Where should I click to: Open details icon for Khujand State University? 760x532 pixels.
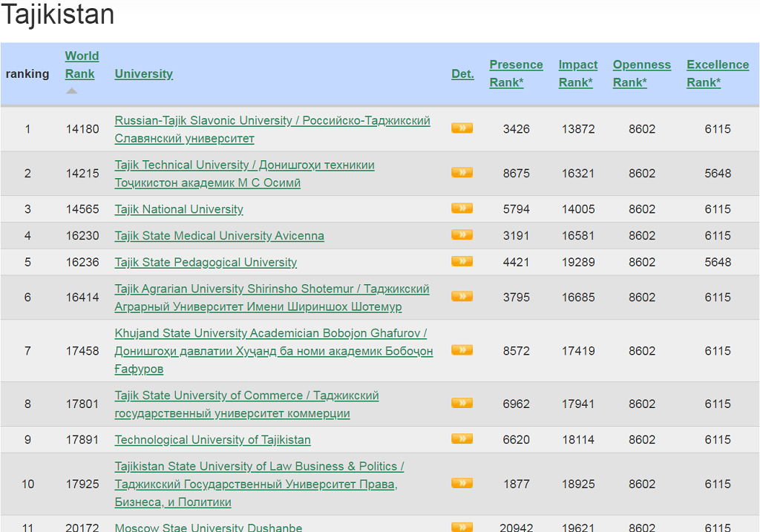462,350
